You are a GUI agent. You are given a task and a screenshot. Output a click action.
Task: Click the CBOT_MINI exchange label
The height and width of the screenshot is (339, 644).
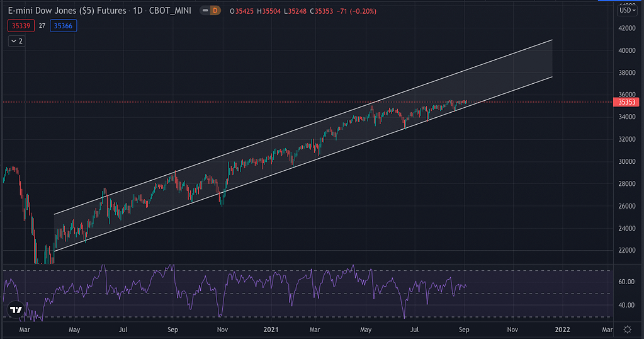(170, 11)
